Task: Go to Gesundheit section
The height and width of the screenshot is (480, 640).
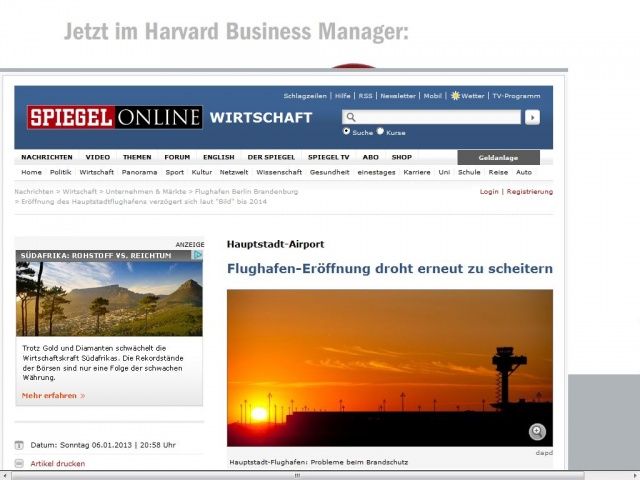Action: pos(329,172)
